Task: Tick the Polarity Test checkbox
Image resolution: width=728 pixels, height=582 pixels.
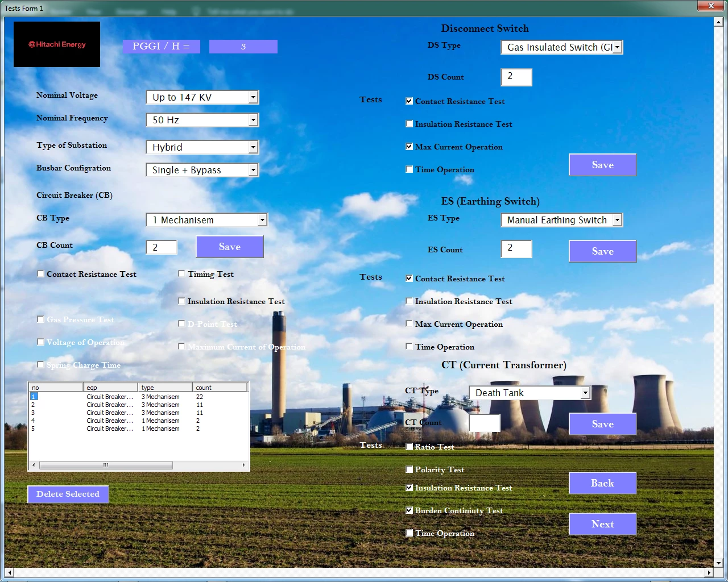Action: tap(409, 469)
